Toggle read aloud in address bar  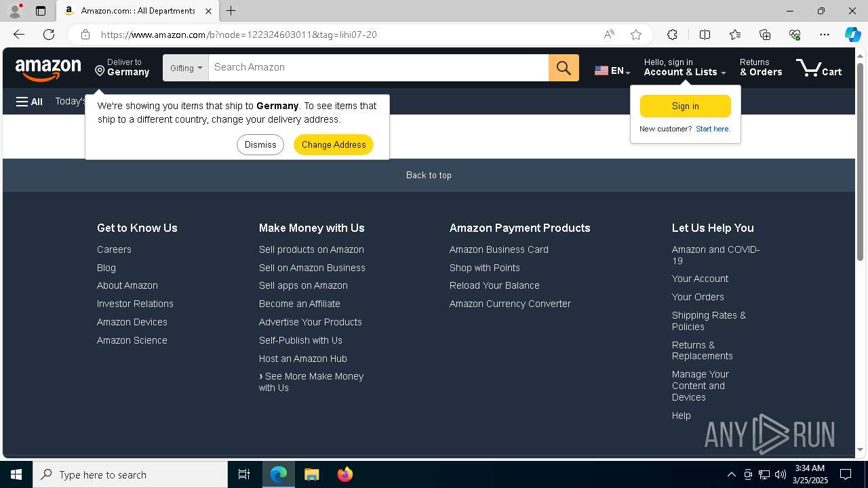click(609, 35)
